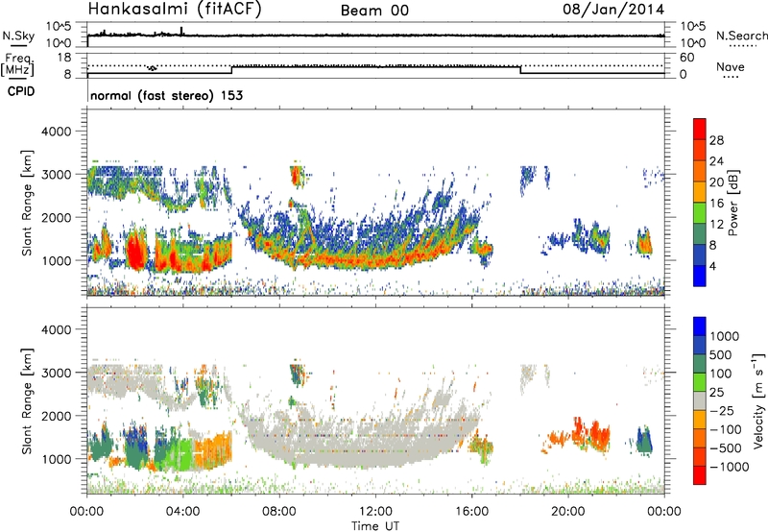This screenshot has width=768, height=532.
Task: Click '18' on the frequency axis
Action: point(63,58)
